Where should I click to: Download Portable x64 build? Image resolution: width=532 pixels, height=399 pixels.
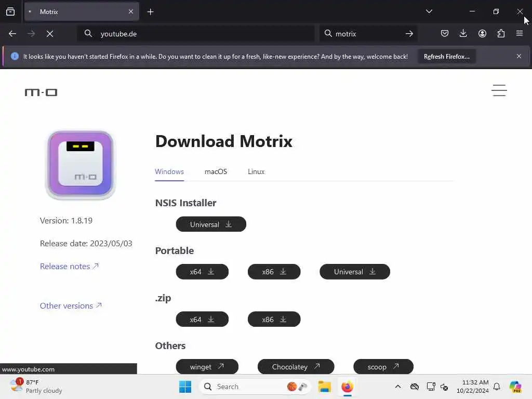click(x=202, y=272)
